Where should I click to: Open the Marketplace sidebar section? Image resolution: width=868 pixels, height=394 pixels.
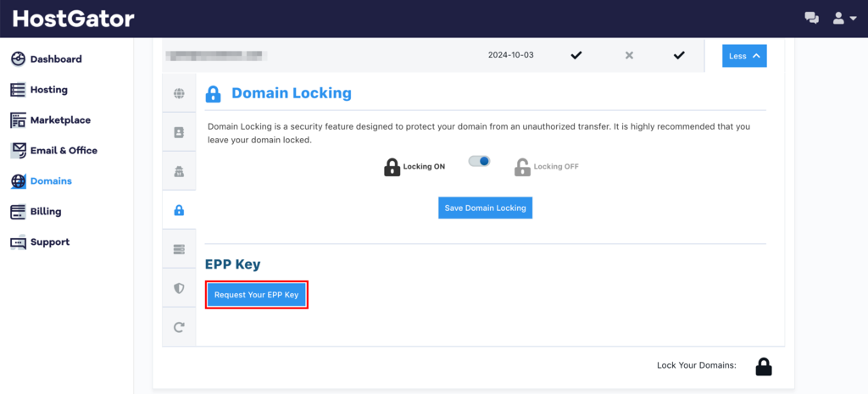tap(60, 120)
